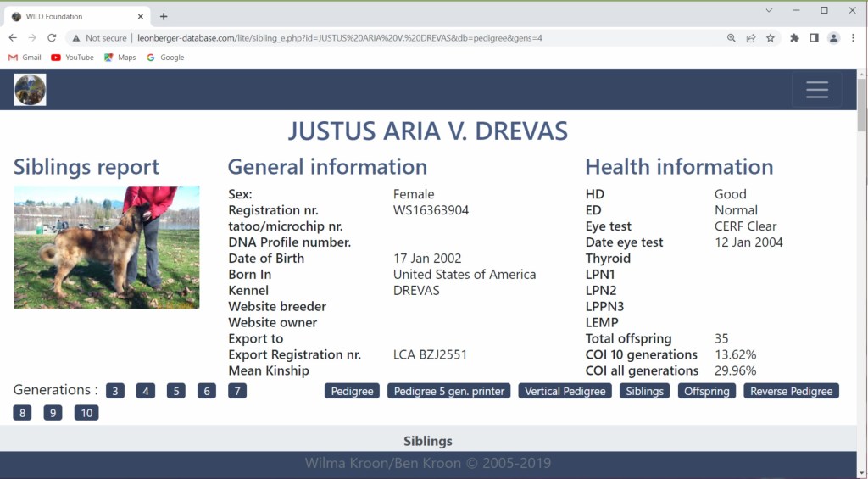
Task: Click United States of America value
Action: tap(465, 275)
